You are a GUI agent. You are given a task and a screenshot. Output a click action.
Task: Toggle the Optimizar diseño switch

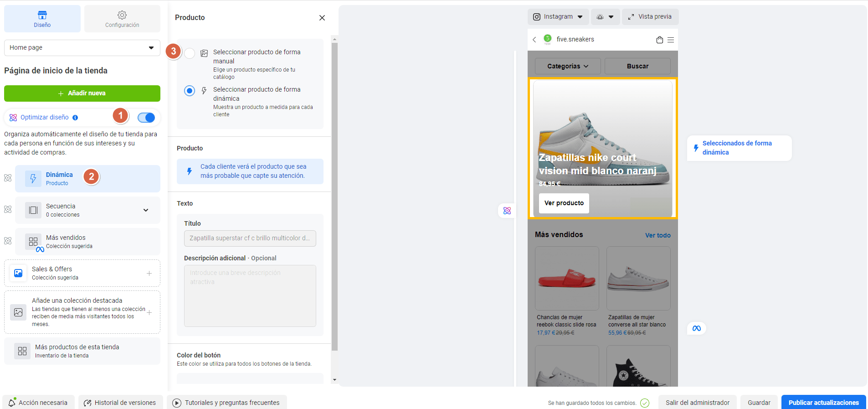(x=146, y=118)
